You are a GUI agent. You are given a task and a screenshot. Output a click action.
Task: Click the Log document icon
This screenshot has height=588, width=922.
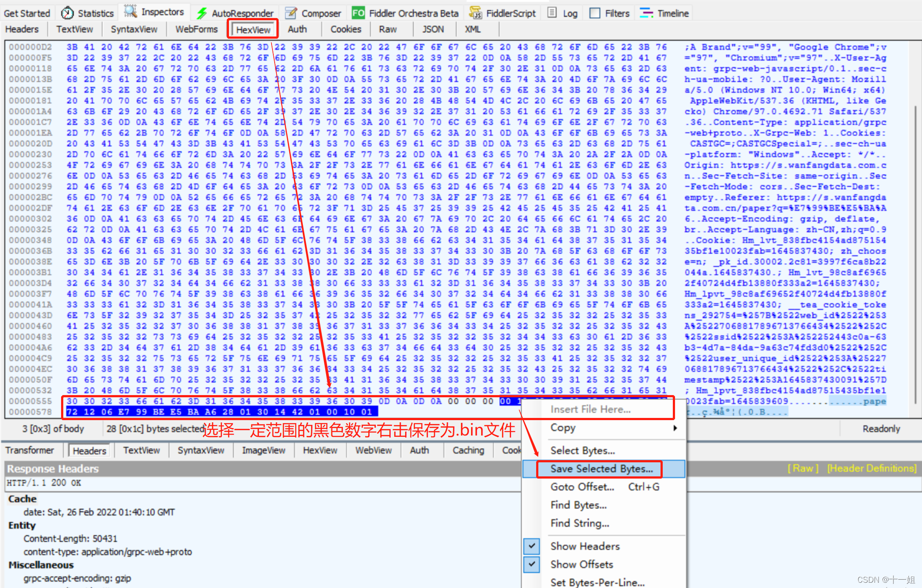tap(552, 13)
